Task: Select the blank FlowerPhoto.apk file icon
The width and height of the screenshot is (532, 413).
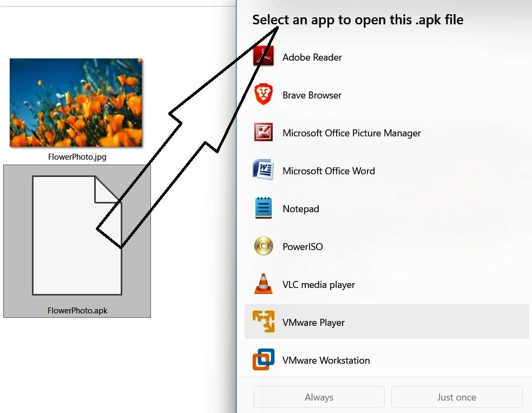Action: coord(77,235)
